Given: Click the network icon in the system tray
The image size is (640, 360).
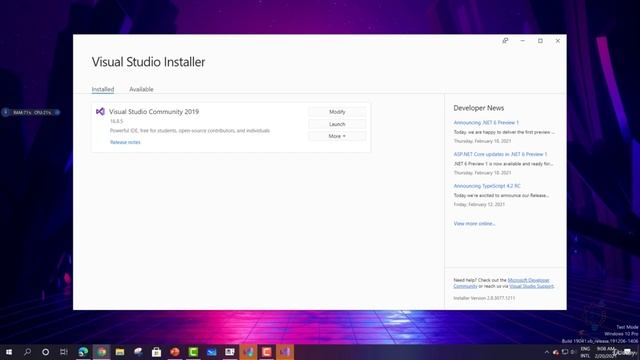Looking at the screenshot, I should (565, 352).
